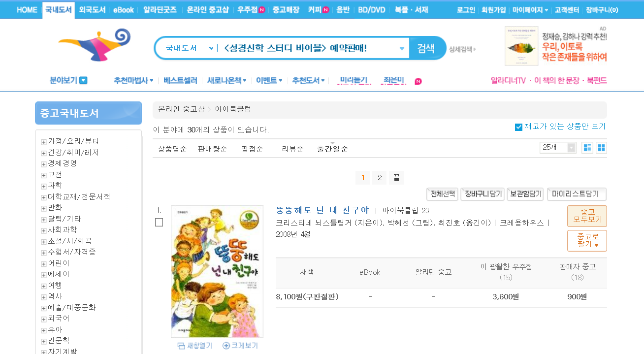644x354 pixels.
Task: Expand 고전 category
Action: click(x=44, y=175)
